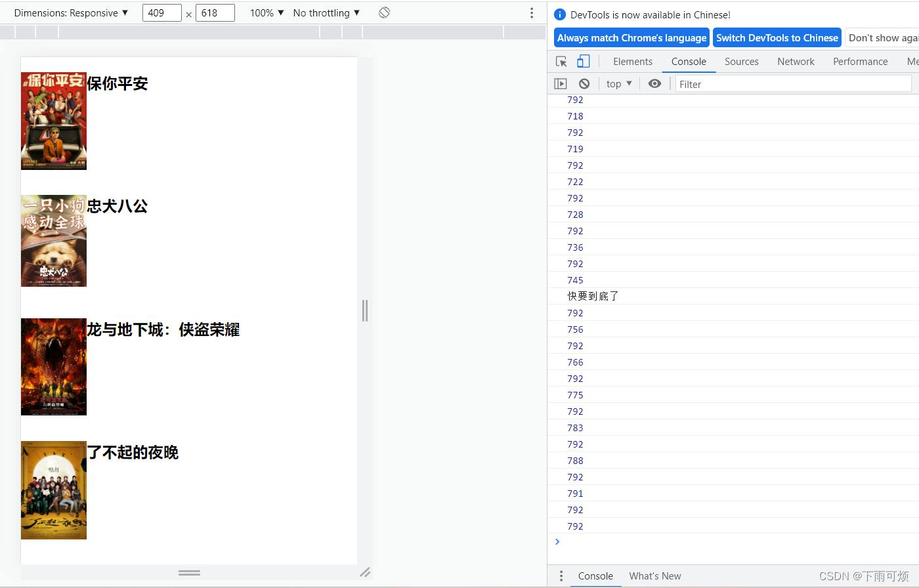Click the 了不起的夜晚 movie poster thumbnail
This screenshot has width=919, height=588.
54,490
